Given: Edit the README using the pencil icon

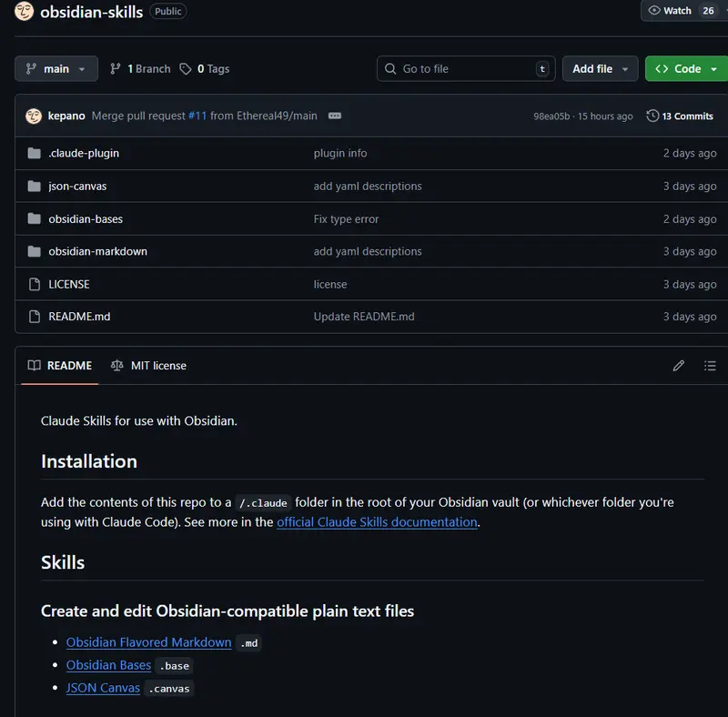Looking at the screenshot, I should (x=678, y=365).
